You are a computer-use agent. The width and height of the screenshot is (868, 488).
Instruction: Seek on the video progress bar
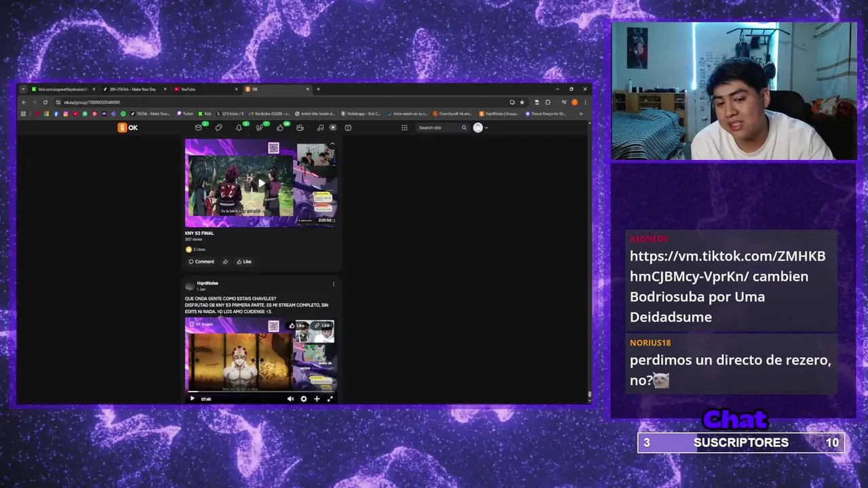(x=261, y=392)
